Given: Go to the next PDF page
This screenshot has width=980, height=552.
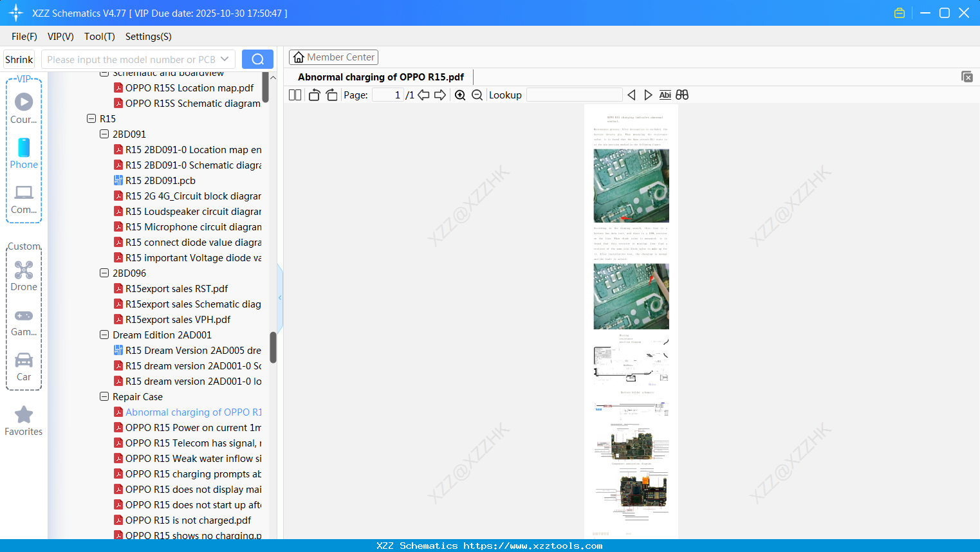Looking at the screenshot, I should 440,95.
